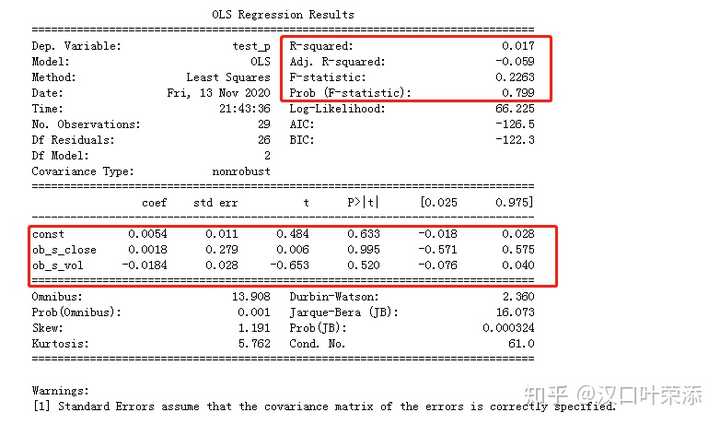Click the ob_s_close row label
Screen dimensions: 720x424
(x=64, y=250)
